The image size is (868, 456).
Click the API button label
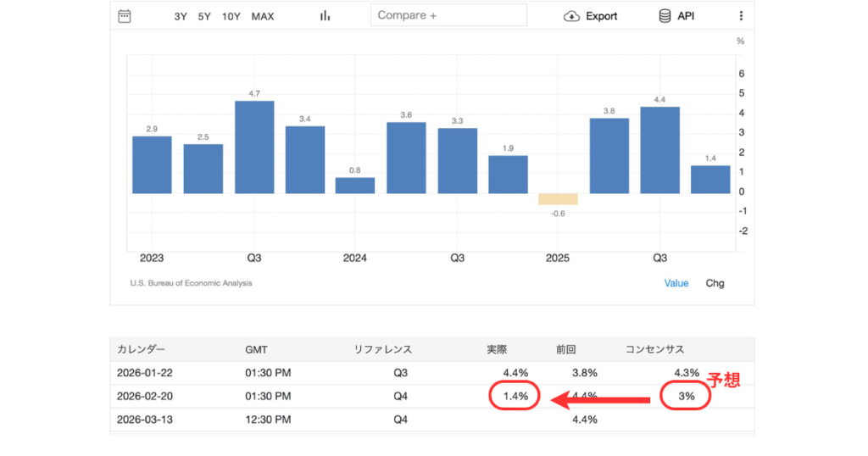tap(686, 16)
